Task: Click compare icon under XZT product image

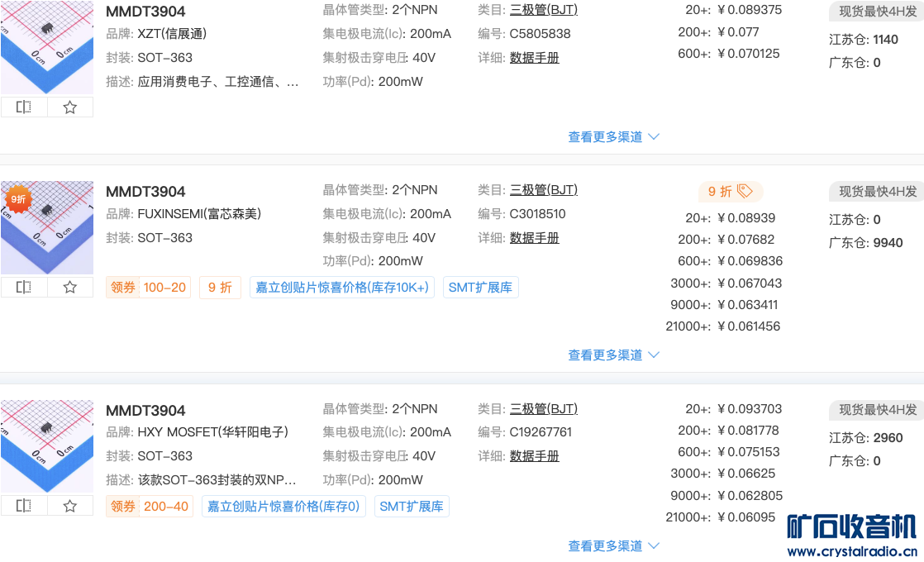Action: point(24,107)
